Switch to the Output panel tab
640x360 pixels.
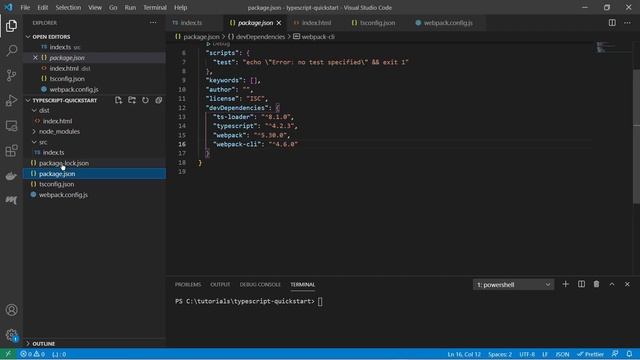pyautogui.click(x=220, y=284)
